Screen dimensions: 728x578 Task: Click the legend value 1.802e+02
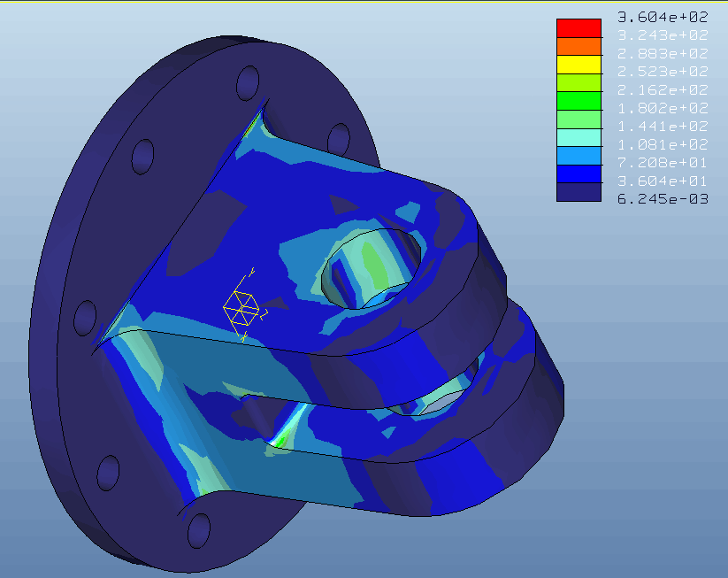(663, 108)
